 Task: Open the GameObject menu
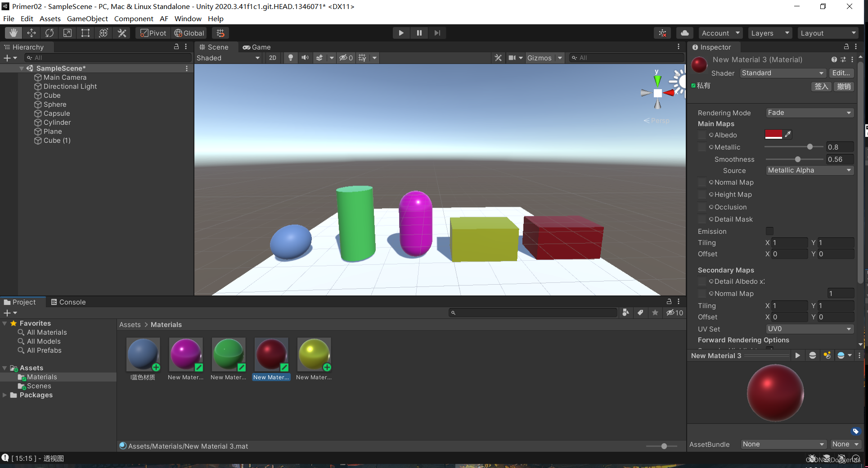pyautogui.click(x=87, y=18)
